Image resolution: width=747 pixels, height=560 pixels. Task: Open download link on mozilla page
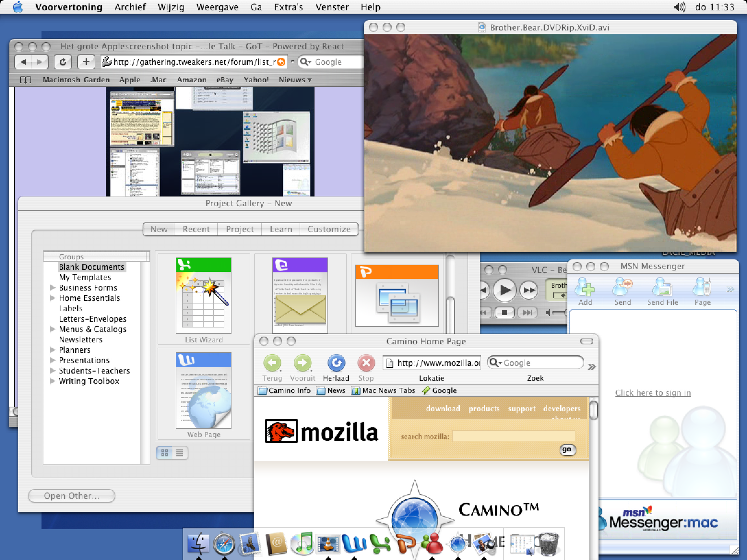(x=443, y=409)
